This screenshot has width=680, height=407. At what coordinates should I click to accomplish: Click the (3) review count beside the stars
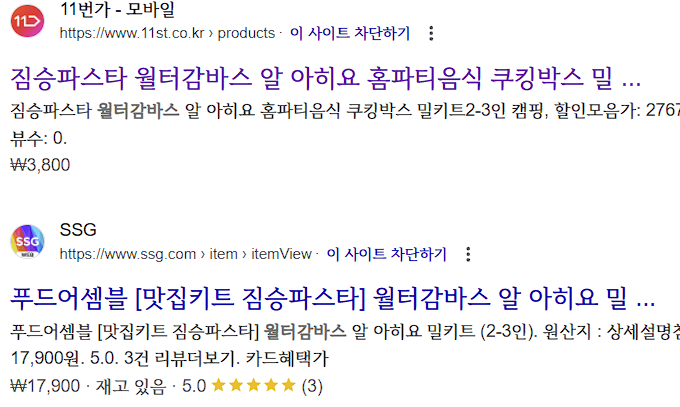point(312,385)
